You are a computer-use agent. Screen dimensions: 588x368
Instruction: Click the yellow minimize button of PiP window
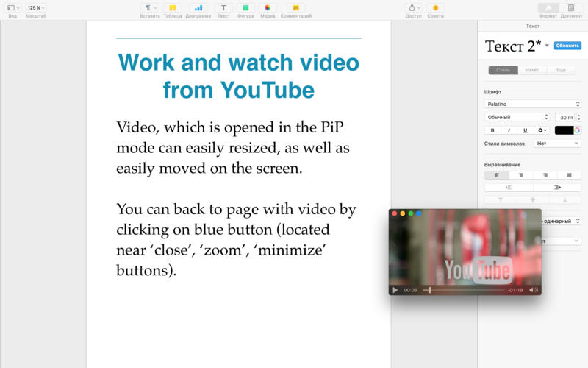point(402,213)
